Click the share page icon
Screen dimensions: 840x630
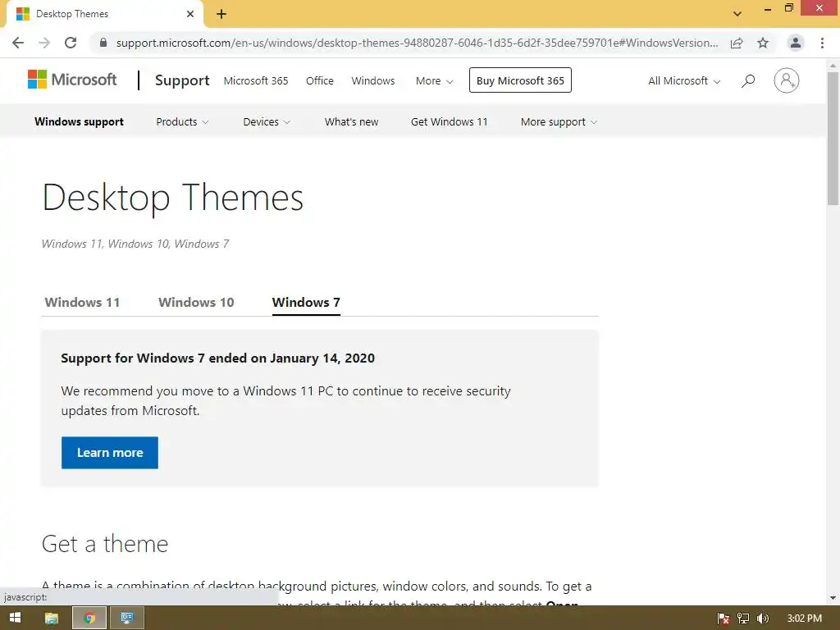pos(737,43)
